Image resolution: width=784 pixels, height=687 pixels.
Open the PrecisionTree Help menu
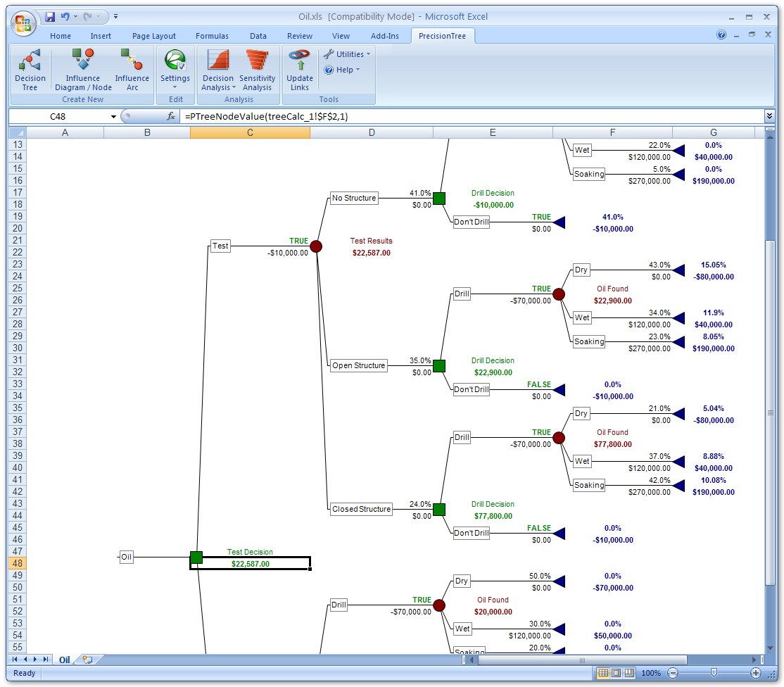point(342,70)
